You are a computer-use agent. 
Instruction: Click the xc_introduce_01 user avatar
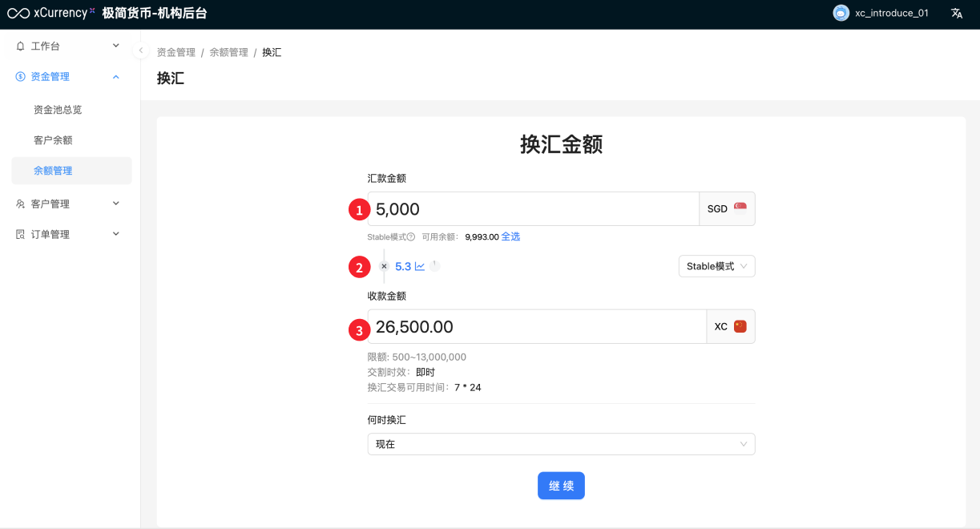pos(841,14)
